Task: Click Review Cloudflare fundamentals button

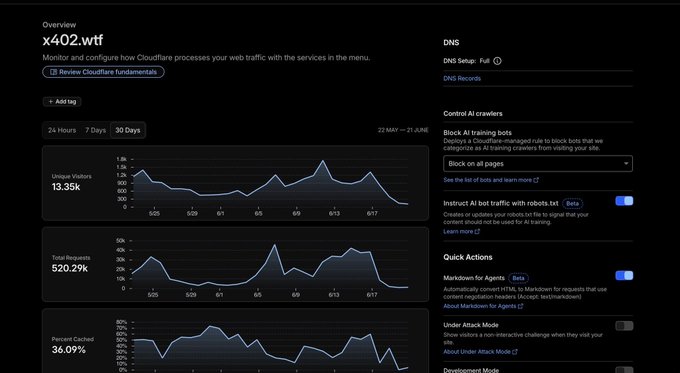Action: [103, 72]
